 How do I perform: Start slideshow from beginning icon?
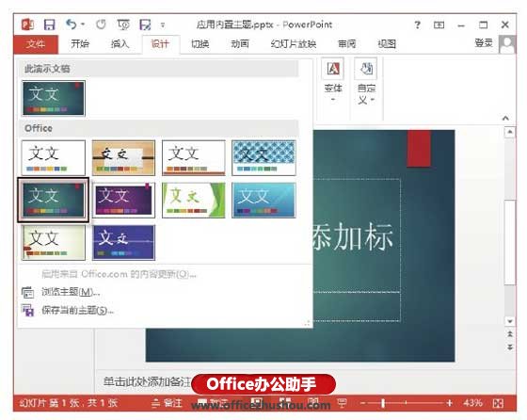(123, 24)
